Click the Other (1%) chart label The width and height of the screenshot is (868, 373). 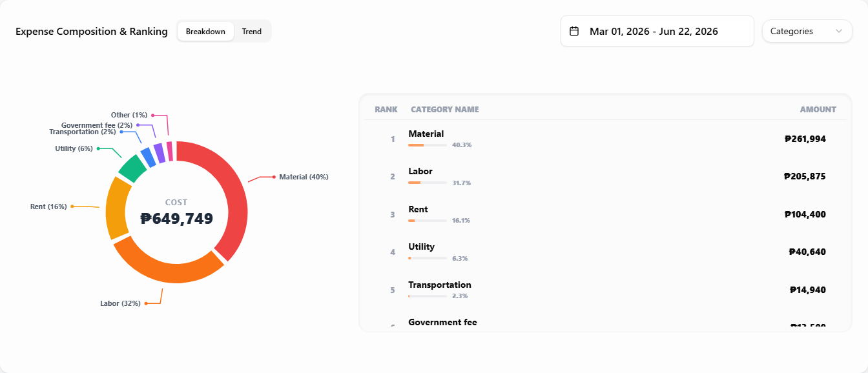click(x=129, y=115)
